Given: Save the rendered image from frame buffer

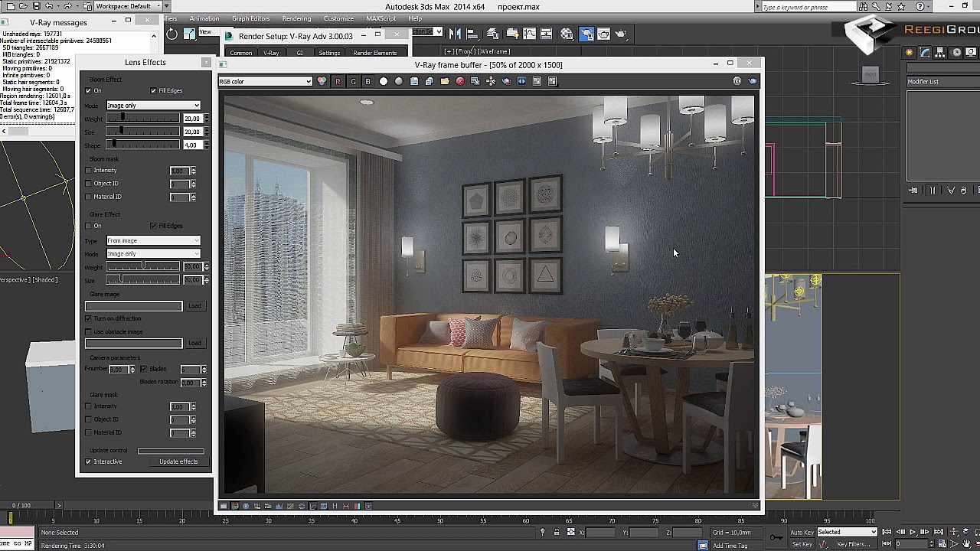Looking at the screenshot, I should coord(414,81).
